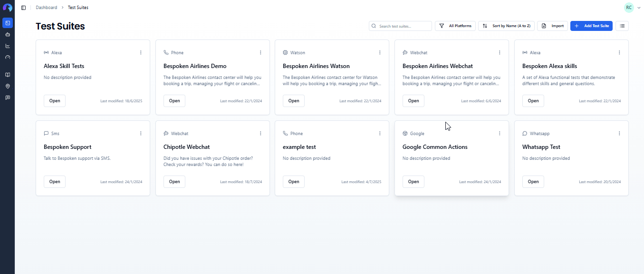The image size is (644, 274).
Task: Click the Google Common Actions card title
Action: [x=435, y=147]
